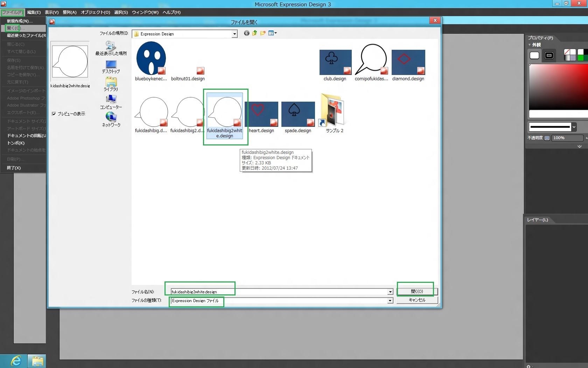Open the 選択(S) menu

[121, 12]
